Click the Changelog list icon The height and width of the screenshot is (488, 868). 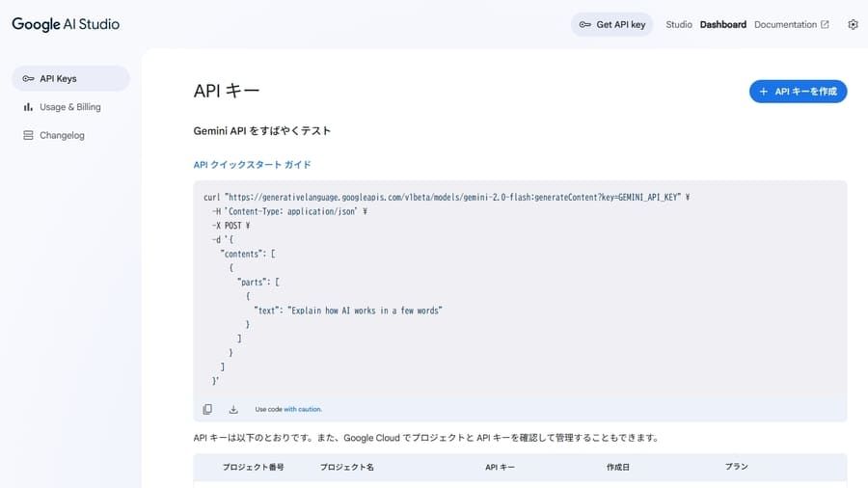28,135
